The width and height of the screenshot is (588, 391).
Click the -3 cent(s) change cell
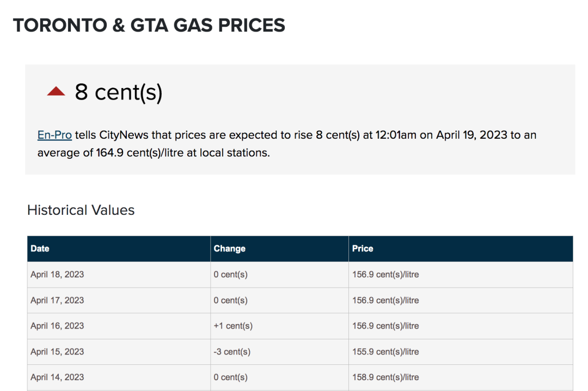(x=279, y=352)
